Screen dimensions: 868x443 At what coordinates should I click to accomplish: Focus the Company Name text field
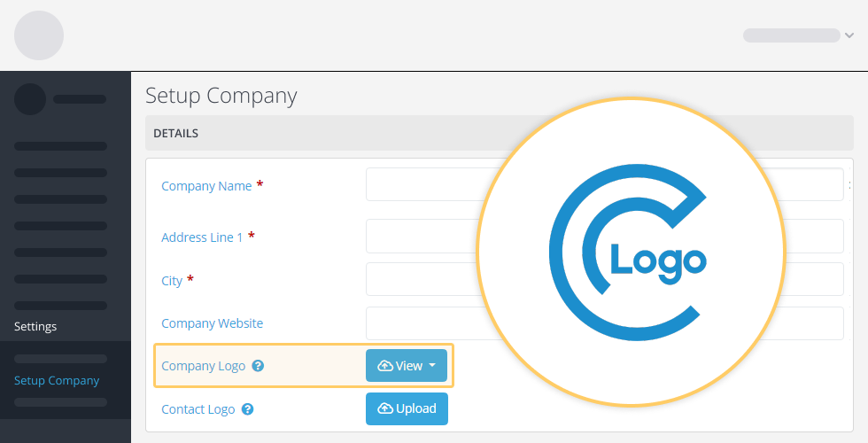425,185
